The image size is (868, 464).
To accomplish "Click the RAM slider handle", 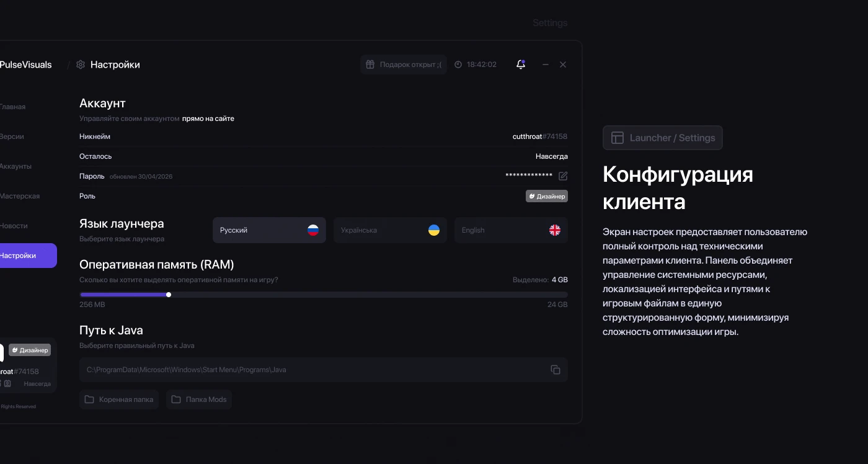I will (169, 295).
